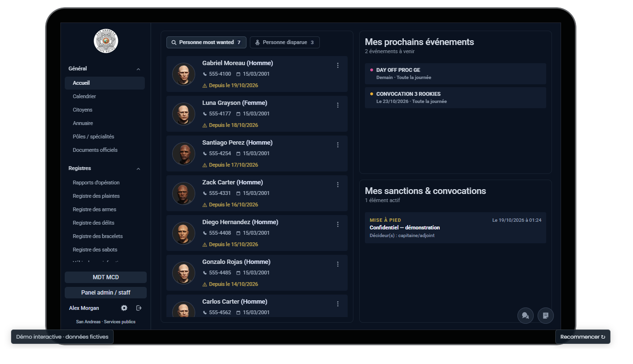Open the DAY OFF PROC GE event
Image resolution: width=633 pixels, height=364 pixels.
tap(455, 74)
